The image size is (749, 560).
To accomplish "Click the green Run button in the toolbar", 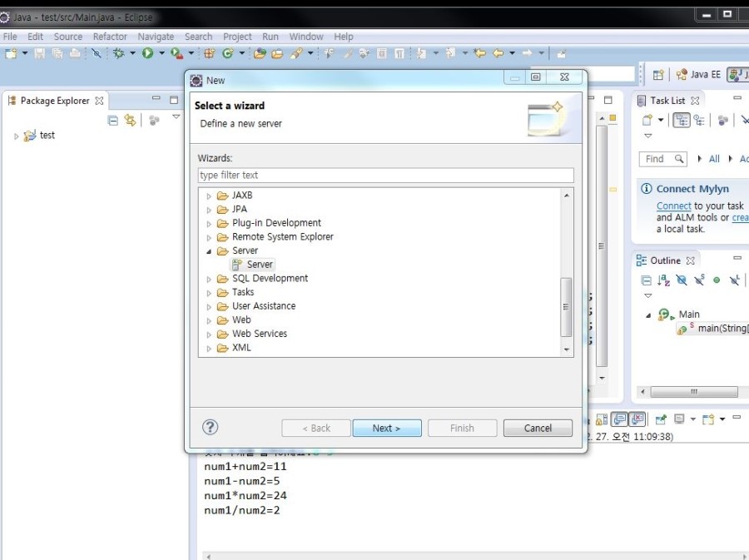I will tap(147, 53).
